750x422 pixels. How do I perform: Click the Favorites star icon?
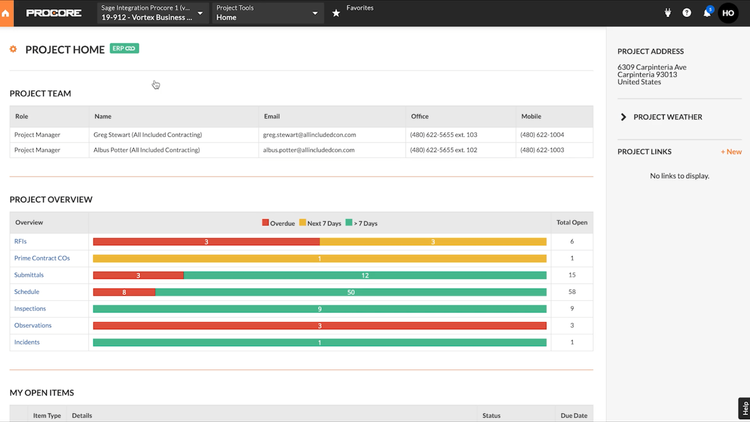336,13
